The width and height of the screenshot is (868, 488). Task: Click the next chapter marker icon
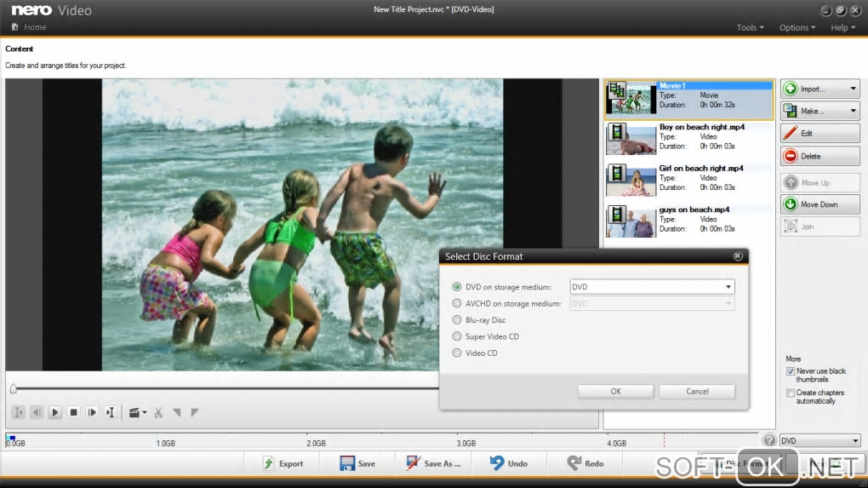pos(194,413)
